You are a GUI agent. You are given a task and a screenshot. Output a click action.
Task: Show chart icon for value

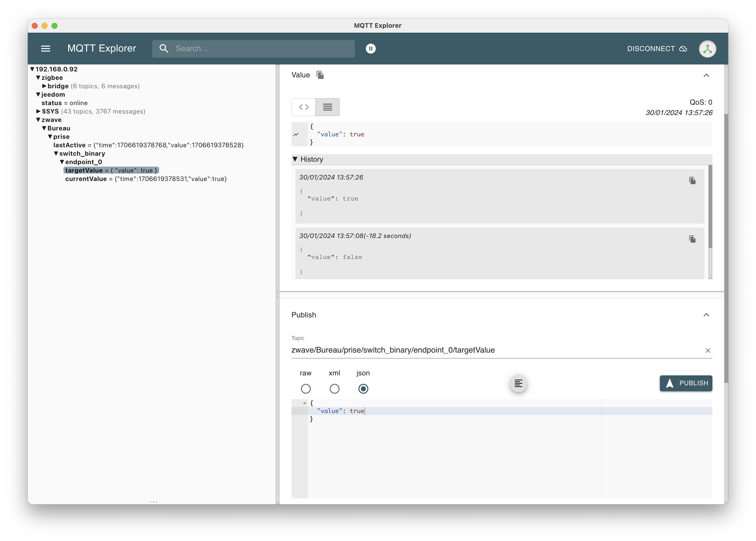pos(296,135)
